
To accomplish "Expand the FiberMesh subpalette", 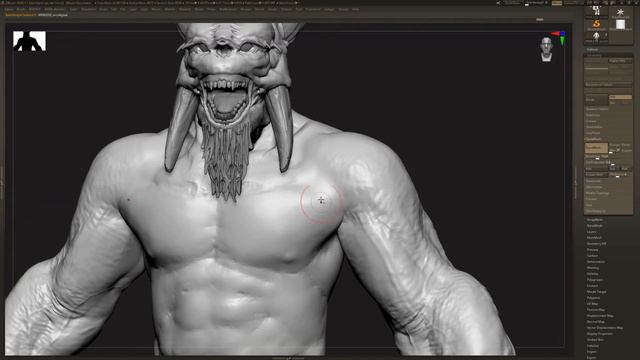I will (x=594, y=238).
